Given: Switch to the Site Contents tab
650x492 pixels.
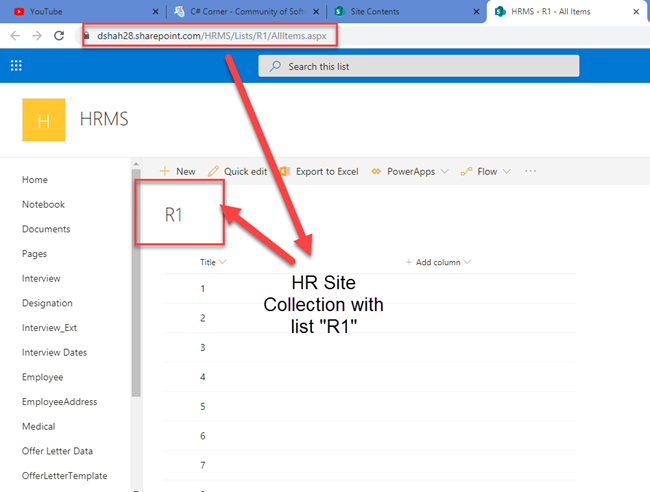Looking at the screenshot, I should tap(407, 12).
